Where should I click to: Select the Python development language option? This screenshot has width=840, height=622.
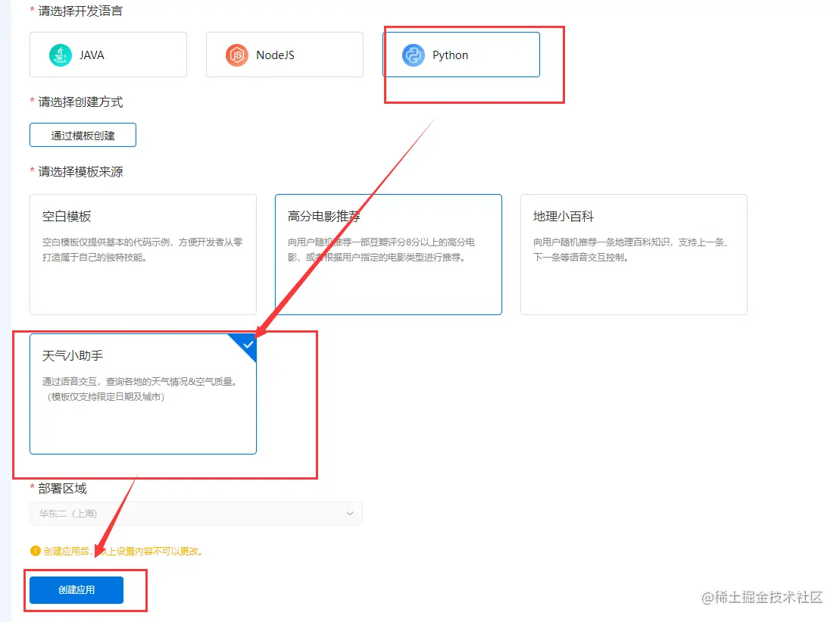(x=462, y=55)
